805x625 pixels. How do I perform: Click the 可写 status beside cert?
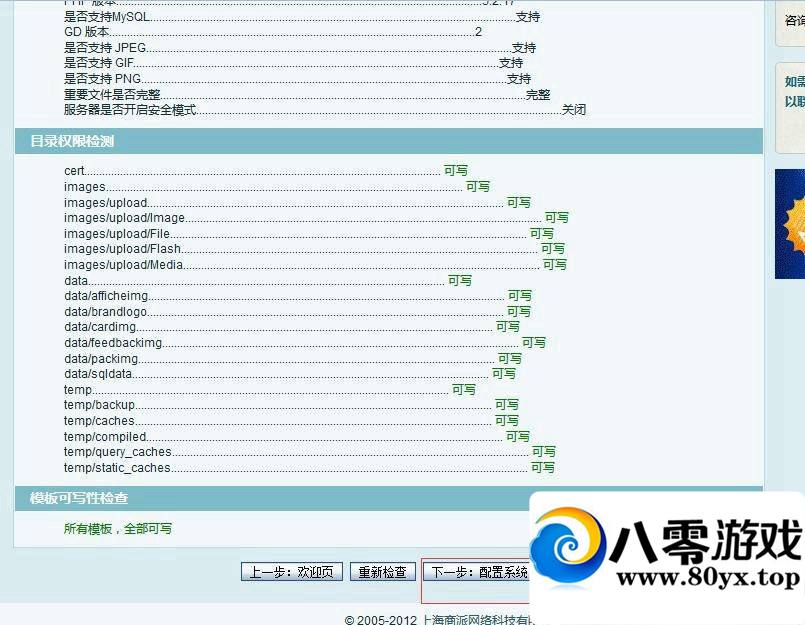tap(456, 171)
